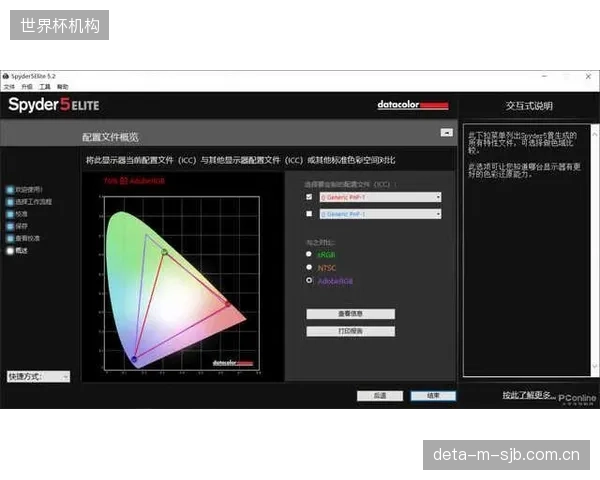The width and height of the screenshot is (600, 480).
Task: Click the 结束 finish button
Action: [x=433, y=396]
